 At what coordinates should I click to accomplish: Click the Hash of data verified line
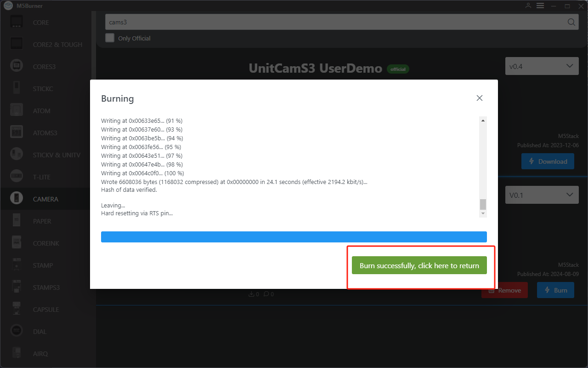coord(129,190)
